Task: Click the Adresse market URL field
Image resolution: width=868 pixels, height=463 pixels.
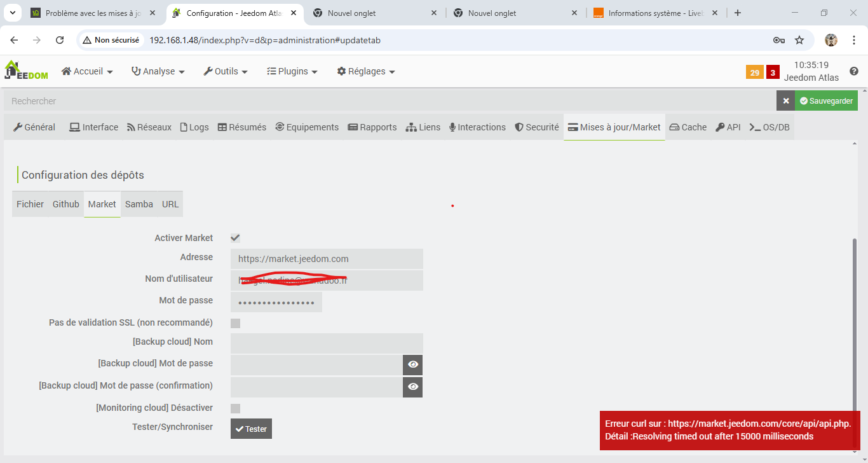Action: coord(327,259)
